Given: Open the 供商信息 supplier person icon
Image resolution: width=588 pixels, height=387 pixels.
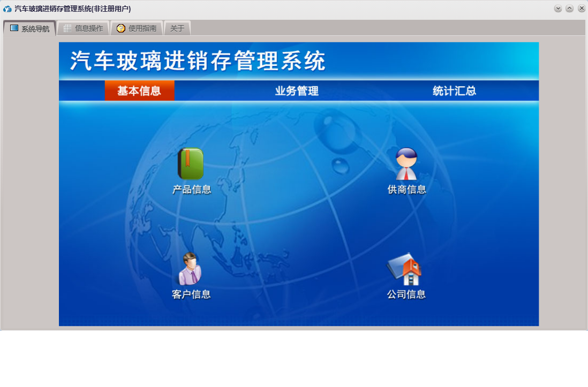Looking at the screenshot, I should click(x=406, y=164).
